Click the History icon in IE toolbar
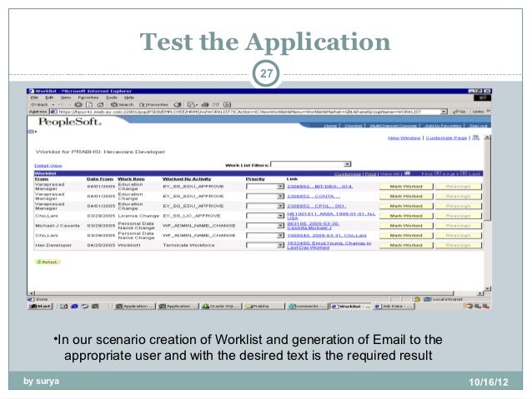Image resolution: width=532 pixels, height=399 pixels. (178, 105)
